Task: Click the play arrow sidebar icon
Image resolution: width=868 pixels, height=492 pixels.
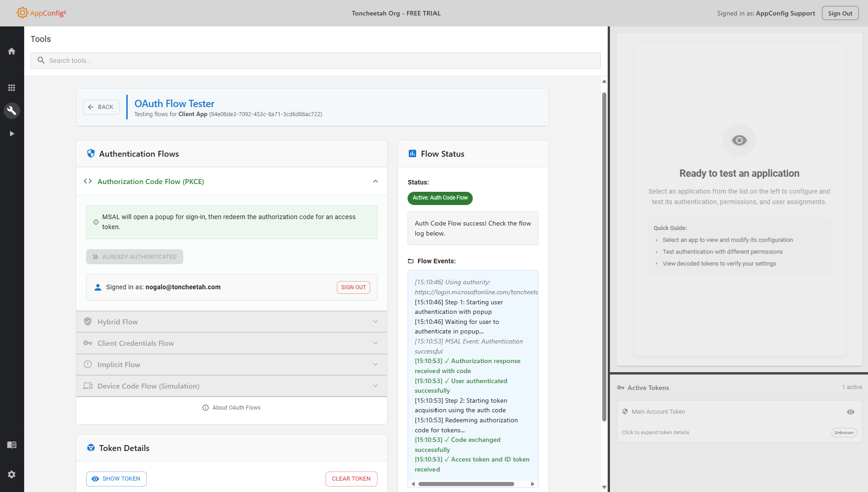Action: [x=12, y=134]
